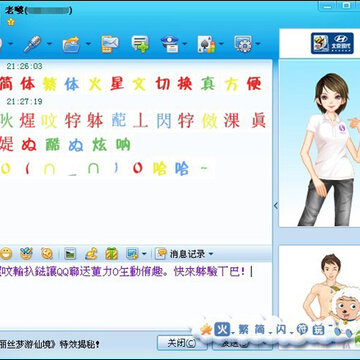Open voice chat options arrow beside microphone
Viewport: 360px width, 360px height.
(49, 44)
